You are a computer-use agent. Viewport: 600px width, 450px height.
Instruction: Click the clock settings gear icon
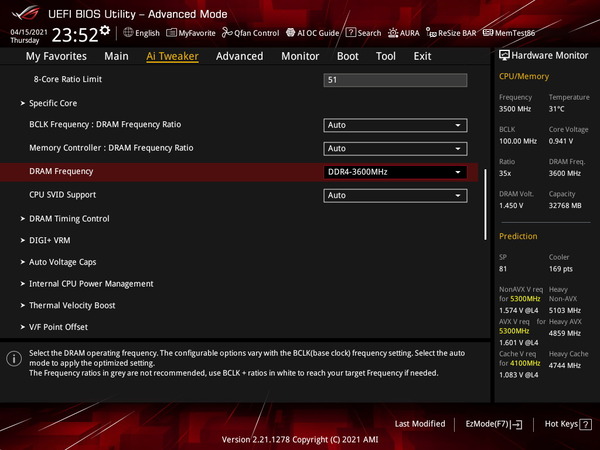tap(105, 30)
